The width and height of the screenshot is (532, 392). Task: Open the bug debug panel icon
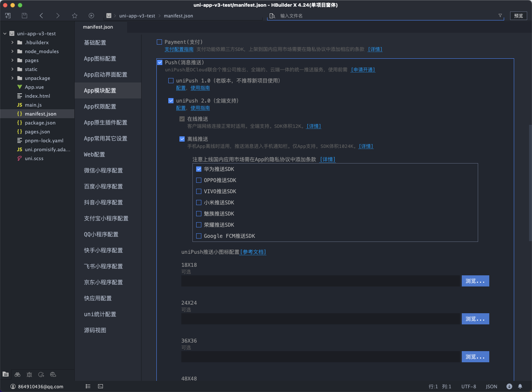(x=29, y=374)
